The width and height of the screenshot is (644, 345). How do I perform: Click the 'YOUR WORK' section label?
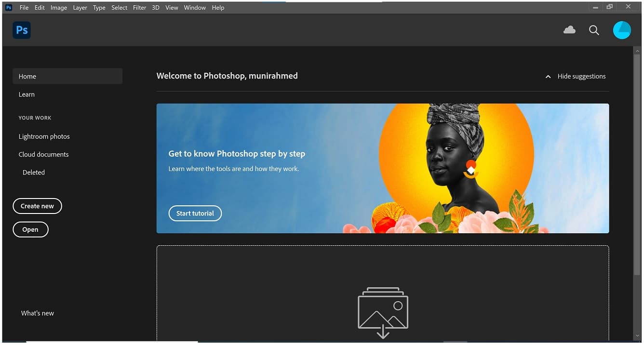35,118
